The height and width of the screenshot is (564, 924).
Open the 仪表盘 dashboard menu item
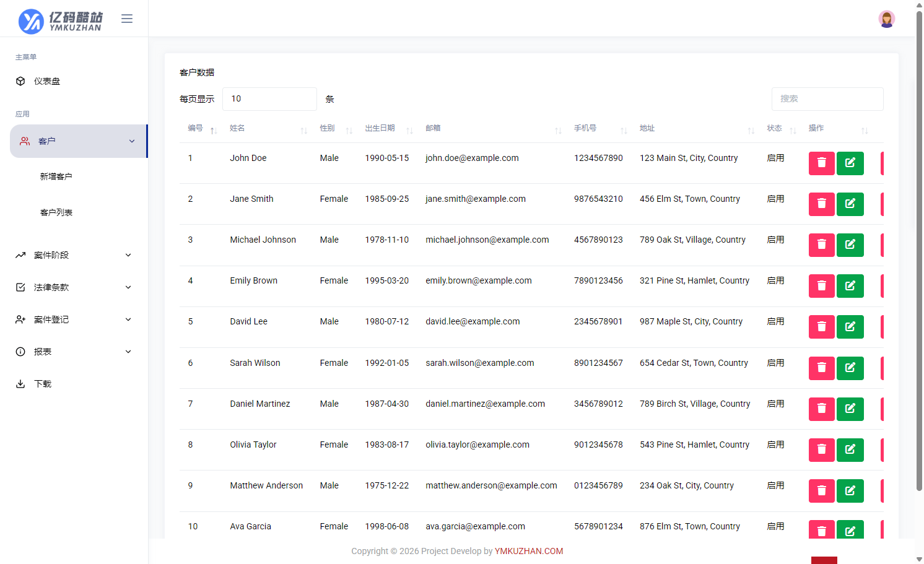[x=74, y=81]
